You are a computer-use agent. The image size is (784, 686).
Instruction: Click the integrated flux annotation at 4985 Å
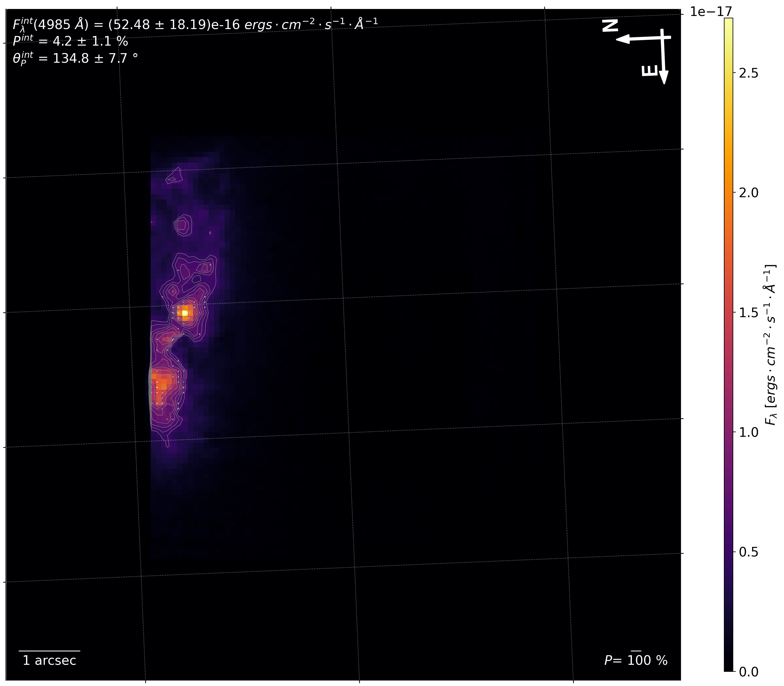click(x=195, y=24)
